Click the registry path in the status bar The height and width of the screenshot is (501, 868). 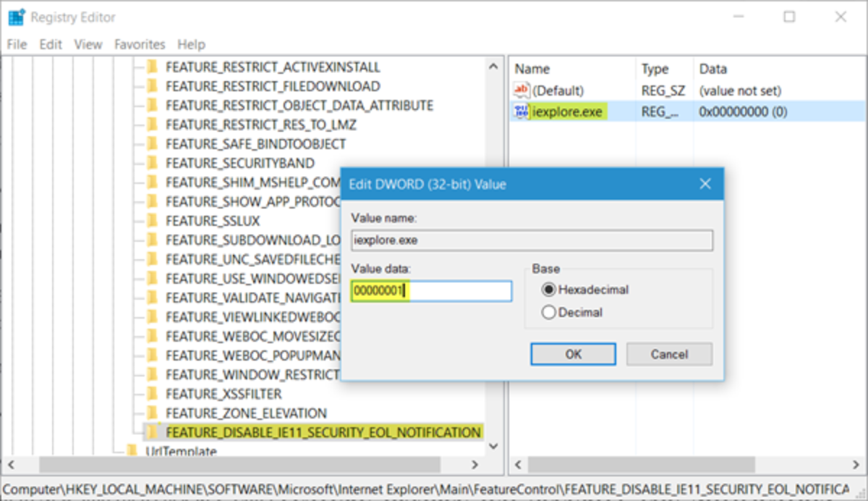[x=426, y=488]
